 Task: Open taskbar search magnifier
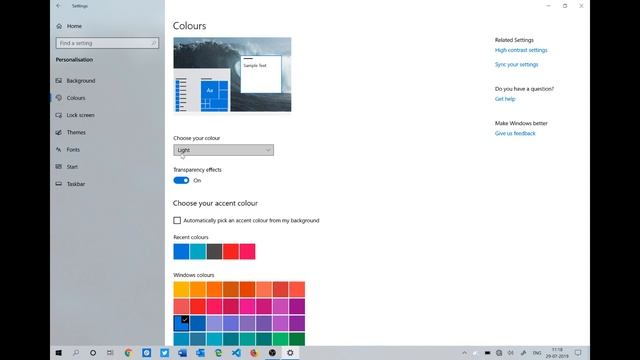(x=76, y=353)
